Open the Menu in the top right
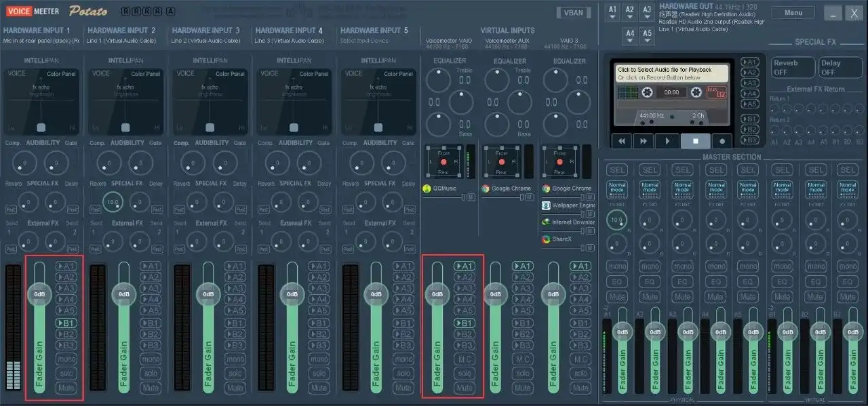This screenshot has width=868, height=406. click(x=792, y=12)
